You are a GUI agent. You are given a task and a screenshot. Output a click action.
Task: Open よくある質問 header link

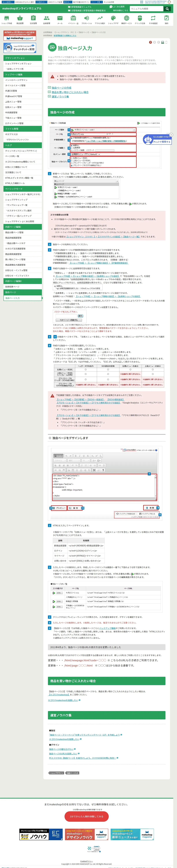[x=117, y=7]
